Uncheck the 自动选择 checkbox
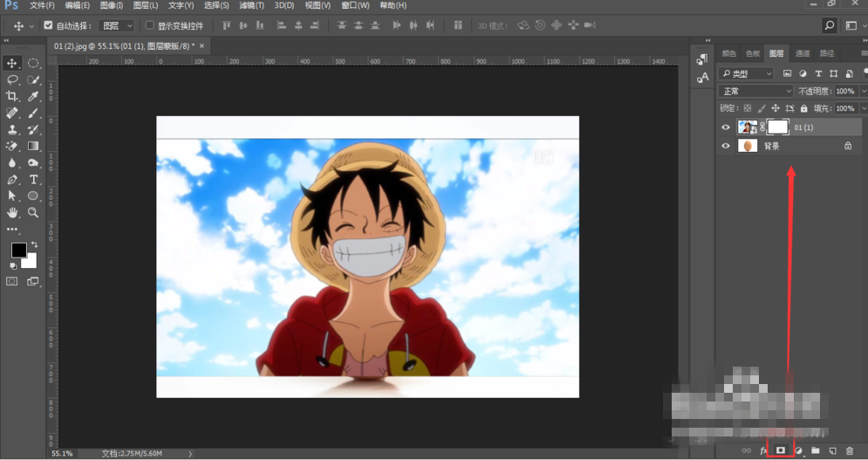Screen dimensions: 868x460 (x=48, y=26)
